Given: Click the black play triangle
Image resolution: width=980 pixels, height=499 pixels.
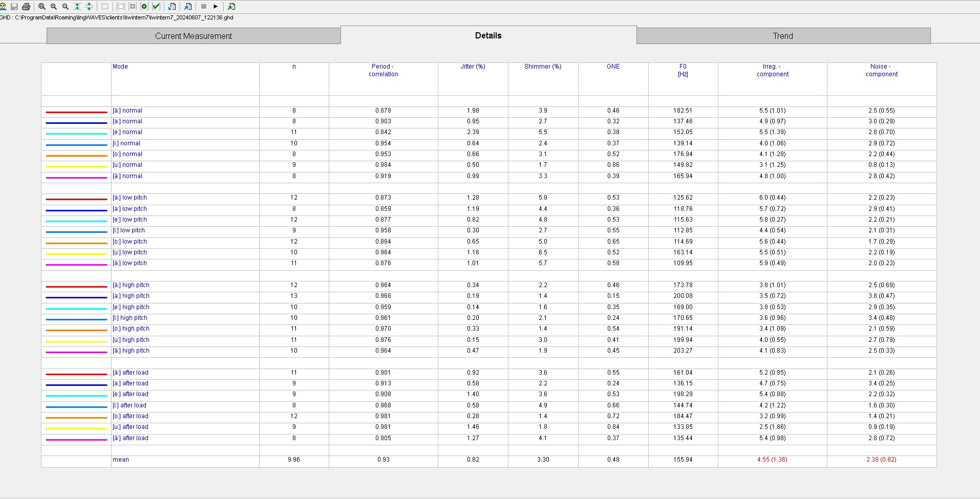Looking at the screenshot, I should pos(216,7).
